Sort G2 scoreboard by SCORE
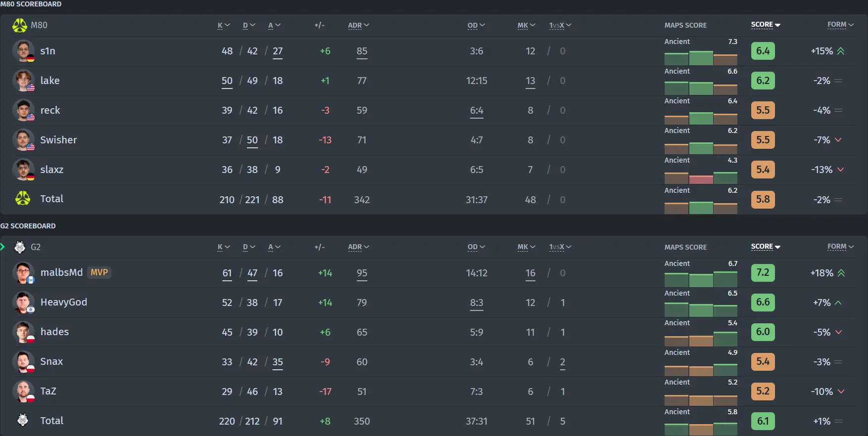The width and height of the screenshot is (868, 436). 766,247
